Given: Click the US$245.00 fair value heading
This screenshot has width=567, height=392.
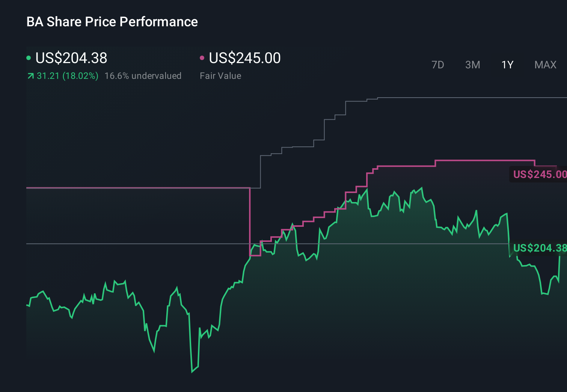Looking at the screenshot, I should [x=244, y=58].
